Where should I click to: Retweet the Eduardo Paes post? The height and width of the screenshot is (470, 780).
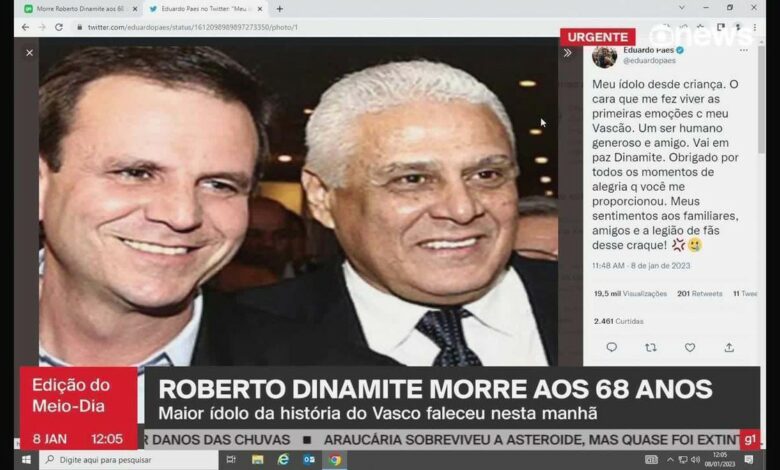(651, 348)
